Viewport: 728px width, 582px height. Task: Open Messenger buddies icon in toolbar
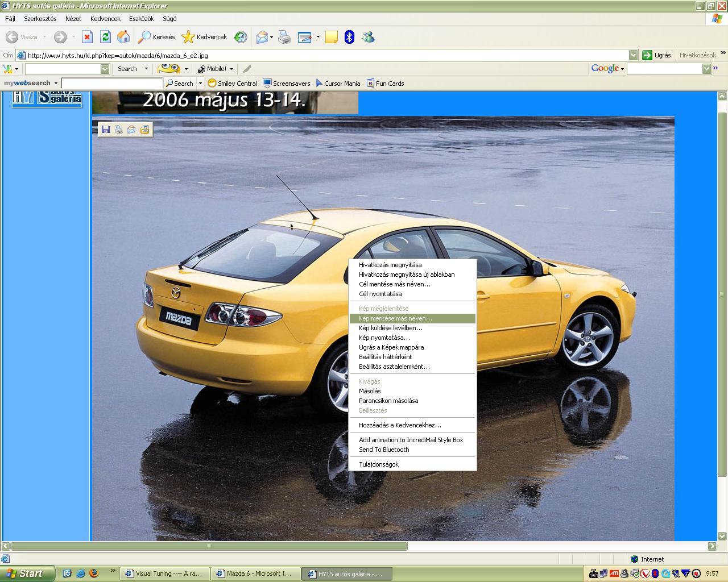pyautogui.click(x=369, y=38)
